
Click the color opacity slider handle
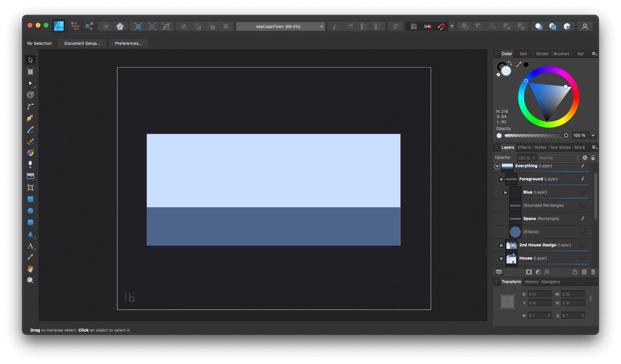click(566, 136)
